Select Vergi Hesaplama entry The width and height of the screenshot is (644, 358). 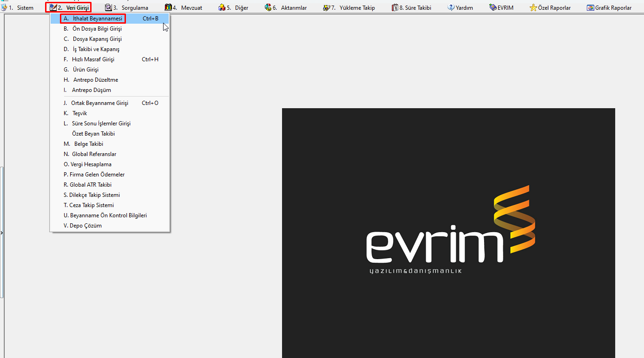pyautogui.click(x=110, y=164)
